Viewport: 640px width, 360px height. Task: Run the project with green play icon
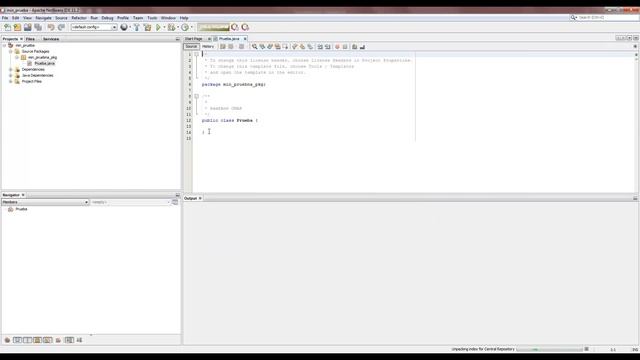[x=158, y=27]
